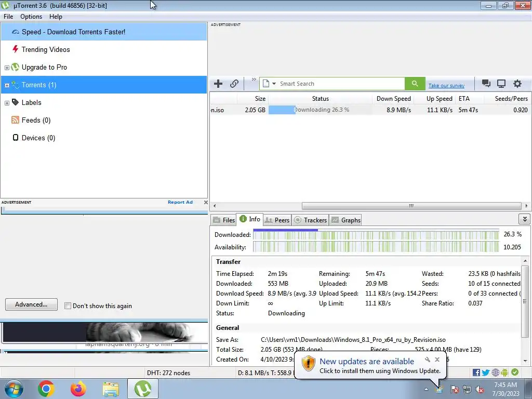Click the Labels tag icon
Screen dimensions: 532x399
15,102
